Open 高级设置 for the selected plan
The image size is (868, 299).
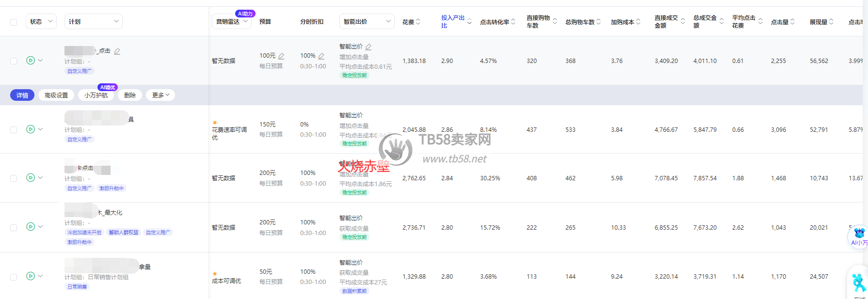[56, 95]
